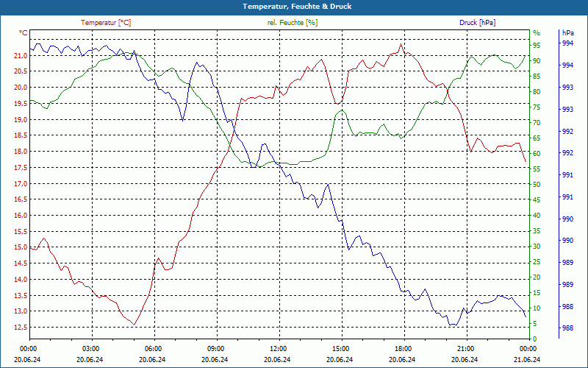This screenshot has height=368, width=588.
Task: Click the blue 'hPa' unit label
Action: point(568,33)
